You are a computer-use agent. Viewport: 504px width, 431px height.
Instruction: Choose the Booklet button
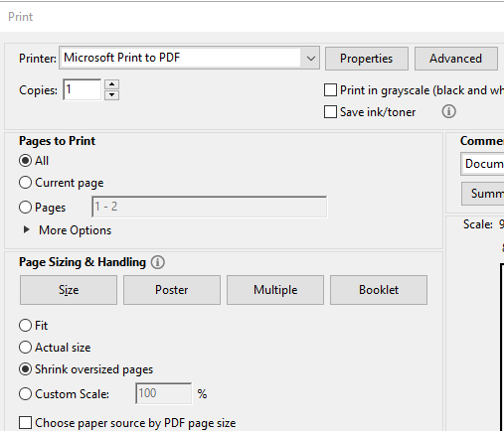[x=379, y=290]
